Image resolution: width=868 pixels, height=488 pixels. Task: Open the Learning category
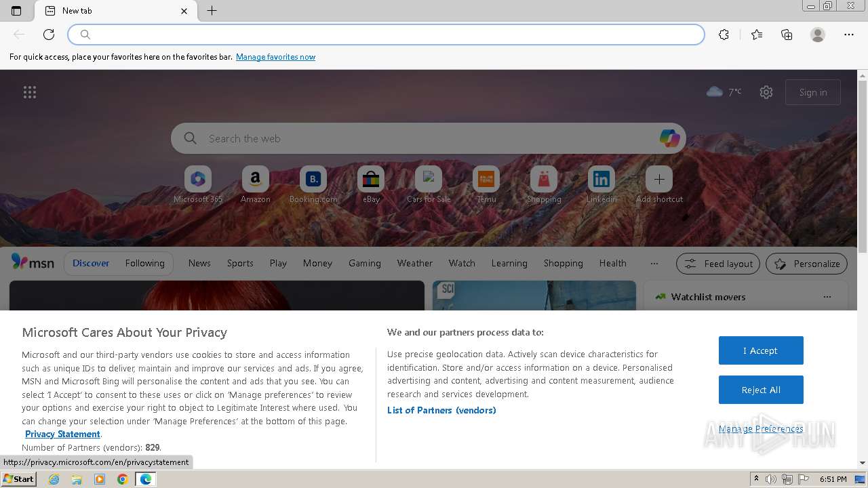coord(509,263)
